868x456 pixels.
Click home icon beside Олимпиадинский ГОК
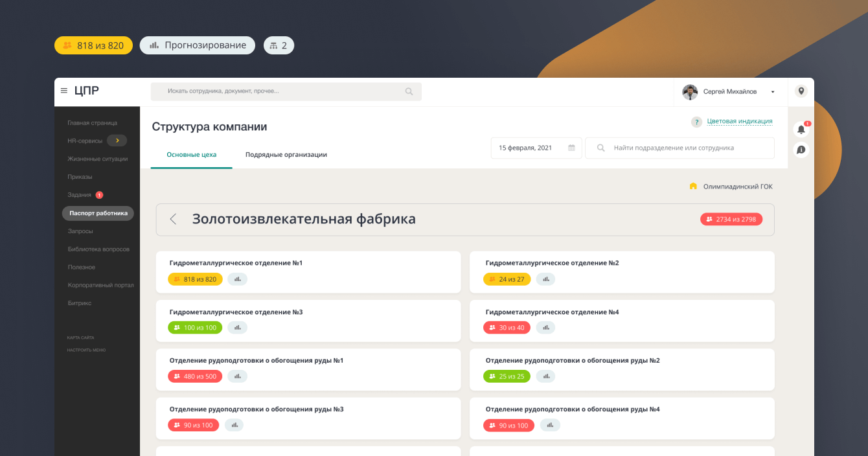point(693,187)
